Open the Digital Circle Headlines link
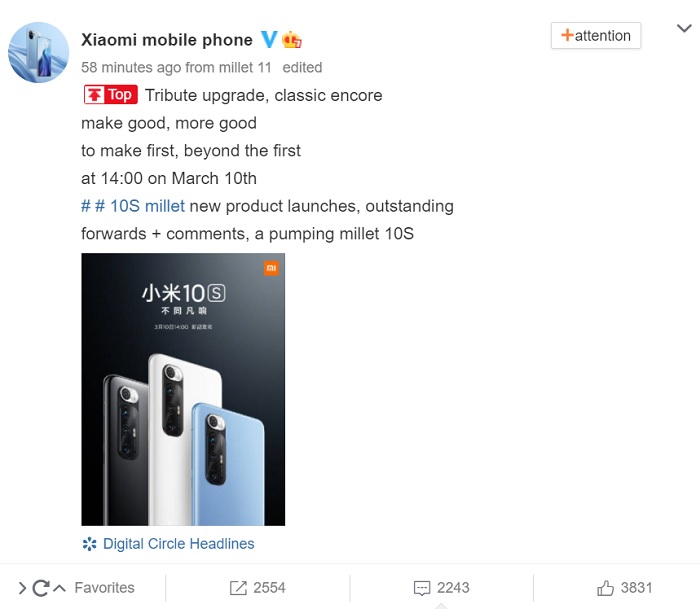 coord(179,543)
